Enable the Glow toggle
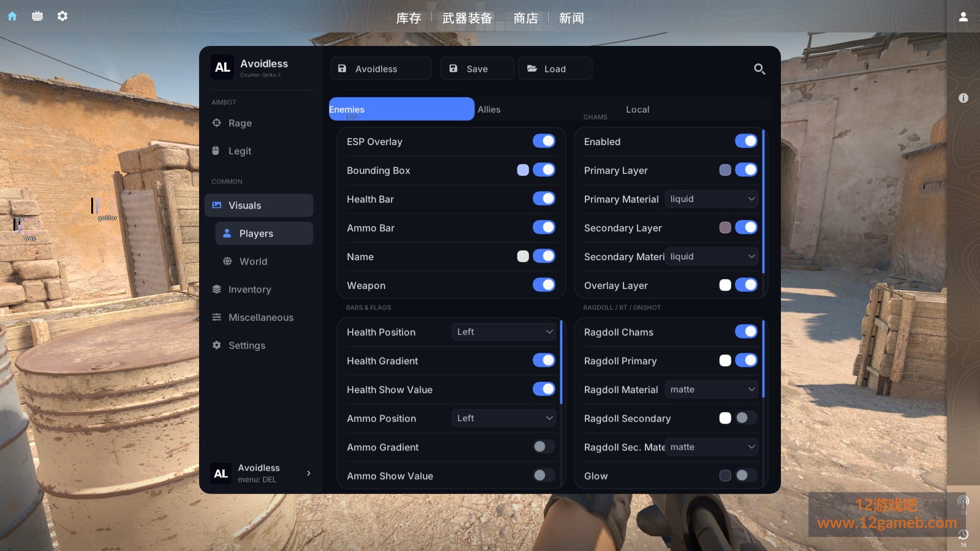The width and height of the screenshot is (980, 551). coord(746,476)
